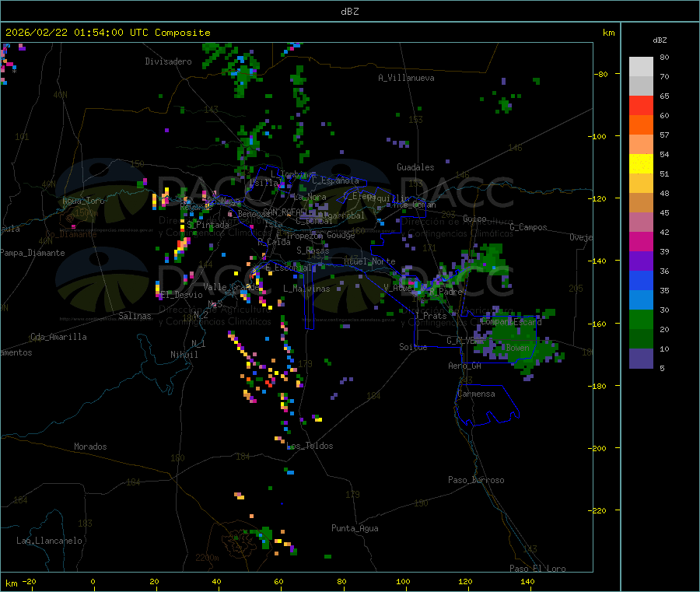
Task: Select the 60 dBZ red color swatch
Action: [641, 105]
